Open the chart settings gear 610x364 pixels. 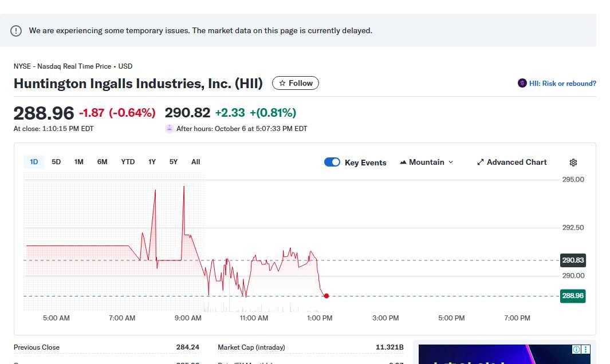click(x=573, y=163)
